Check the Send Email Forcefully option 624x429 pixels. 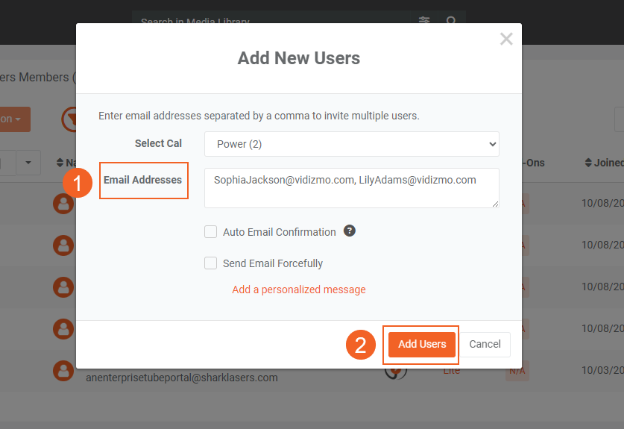(211, 263)
